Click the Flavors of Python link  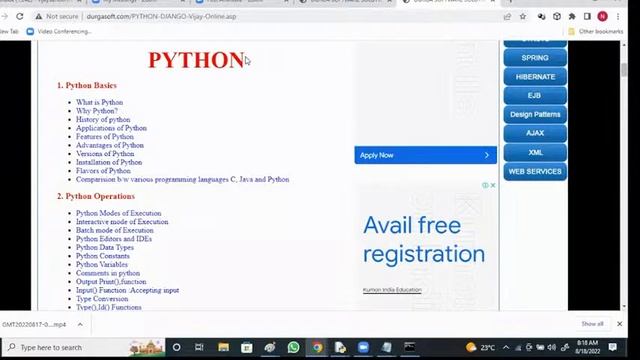[103, 171]
